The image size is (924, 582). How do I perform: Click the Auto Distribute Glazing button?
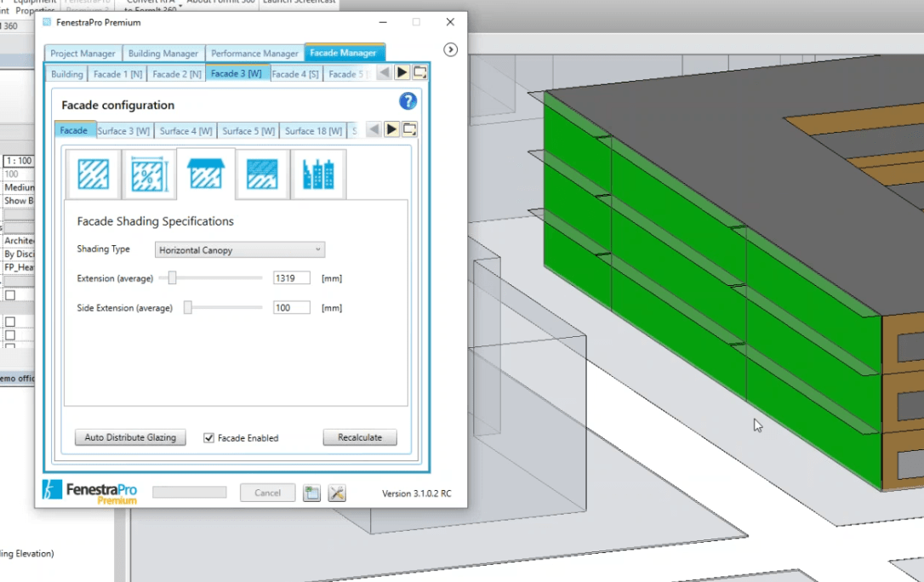click(130, 437)
